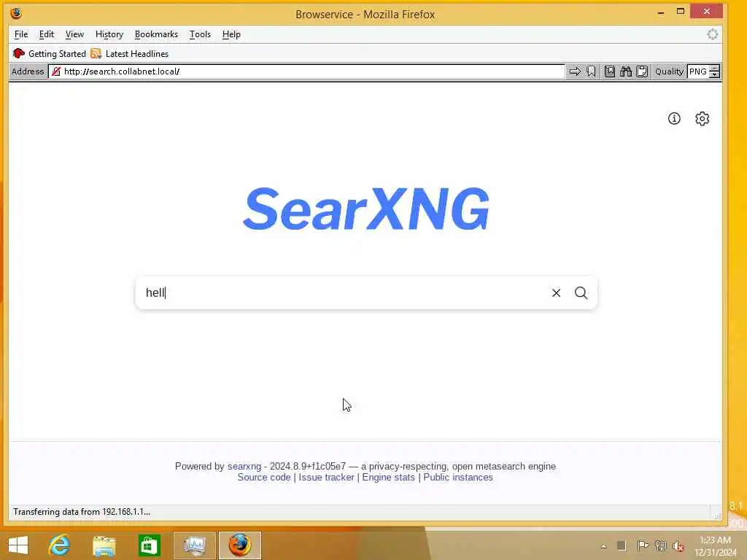Screen dimensions: 747x560
Task: Launch Internet Explorer from taskbar
Action: click(x=60, y=545)
